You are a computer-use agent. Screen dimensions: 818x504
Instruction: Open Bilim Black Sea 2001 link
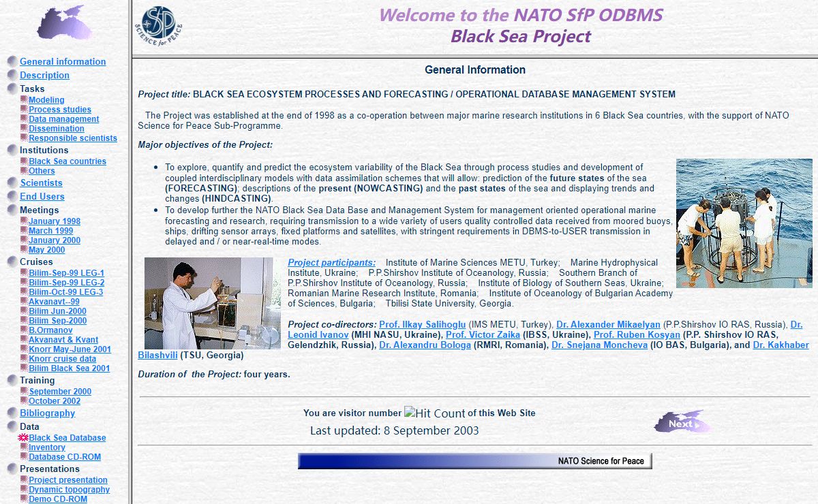(x=70, y=368)
